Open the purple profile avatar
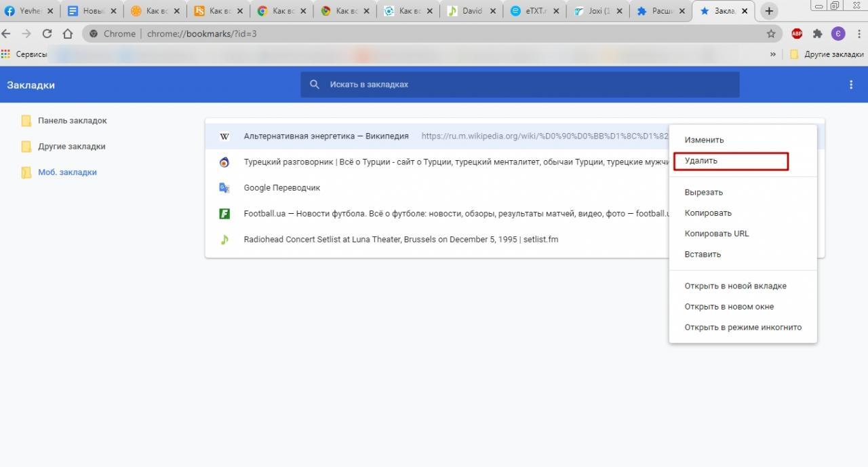 coord(838,34)
